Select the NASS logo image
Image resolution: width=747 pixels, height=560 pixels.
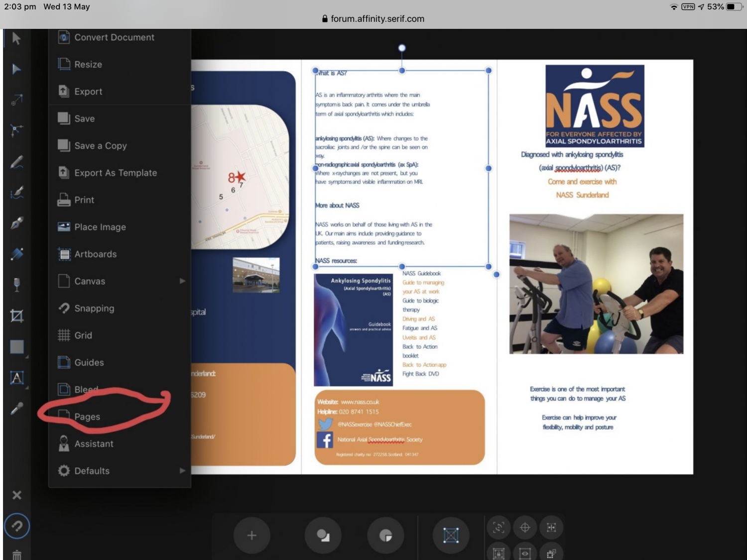tap(595, 106)
